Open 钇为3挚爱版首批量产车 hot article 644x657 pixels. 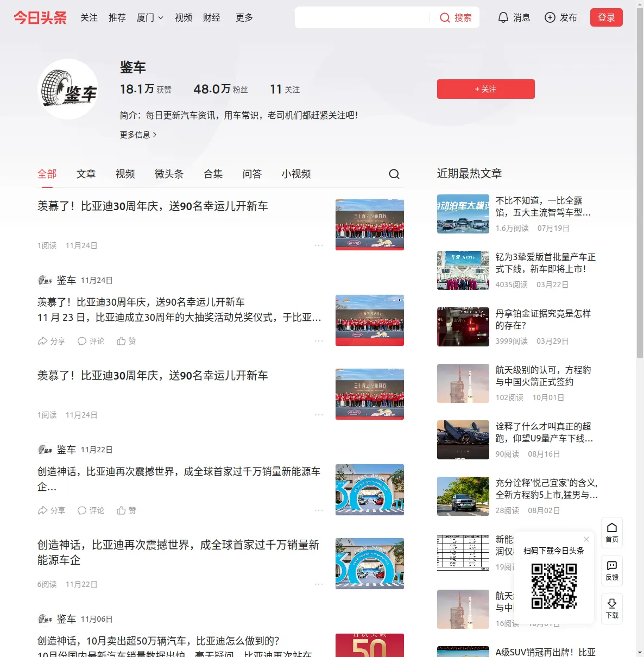(546, 263)
